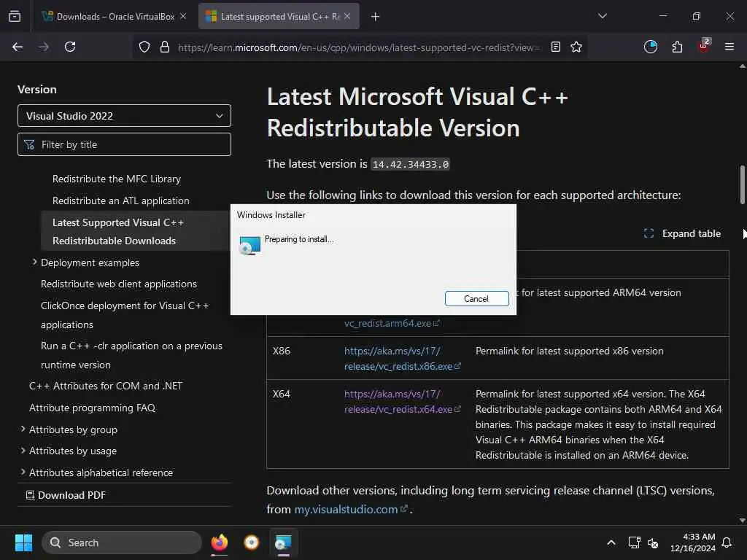Expand Attributes alphabetical reference
747x560 pixels.
[x=23, y=472]
